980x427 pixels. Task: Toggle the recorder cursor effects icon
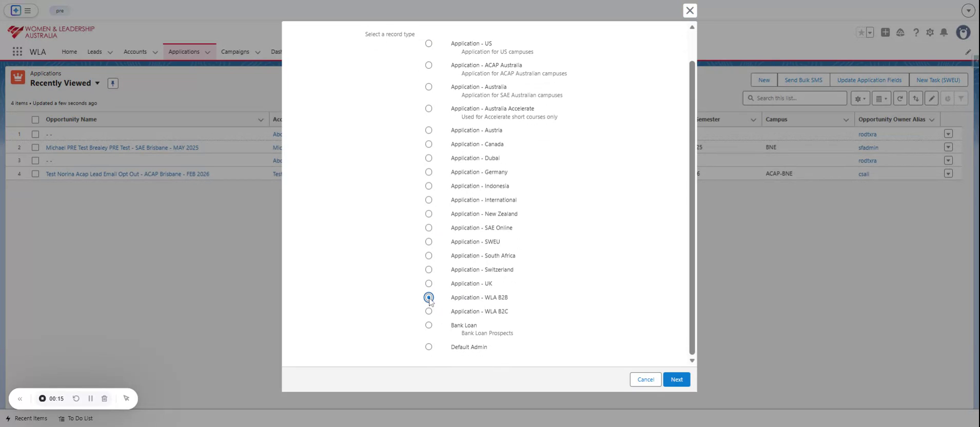coord(126,398)
